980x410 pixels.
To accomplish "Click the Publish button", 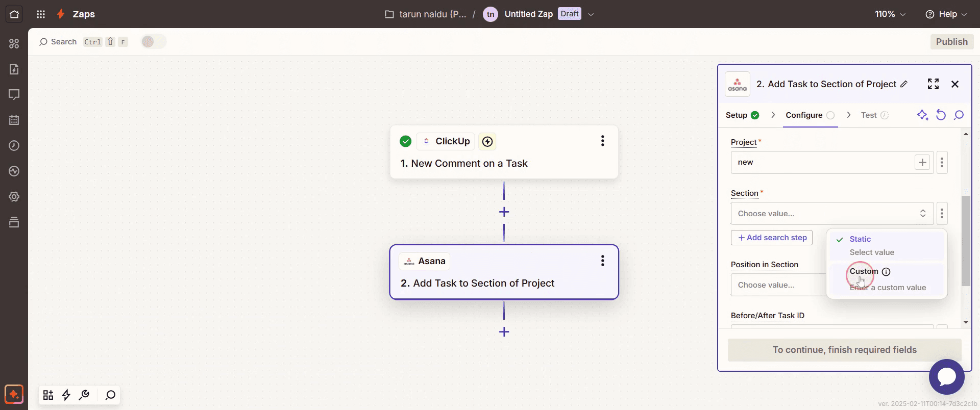I will point(952,42).
